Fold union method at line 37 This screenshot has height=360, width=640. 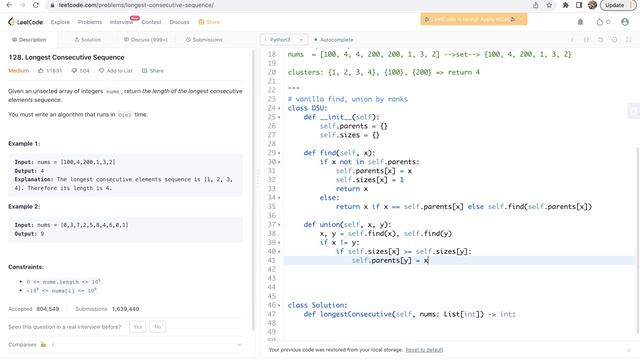[279, 225]
